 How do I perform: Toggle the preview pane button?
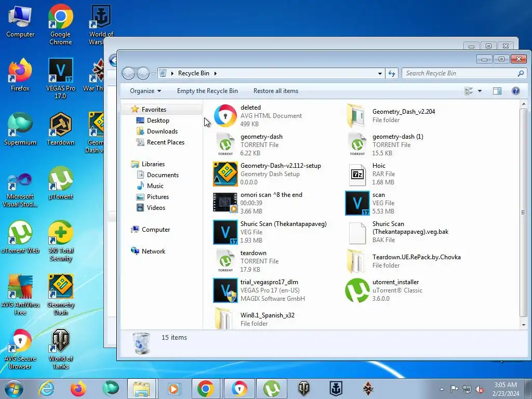click(x=497, y=91)
